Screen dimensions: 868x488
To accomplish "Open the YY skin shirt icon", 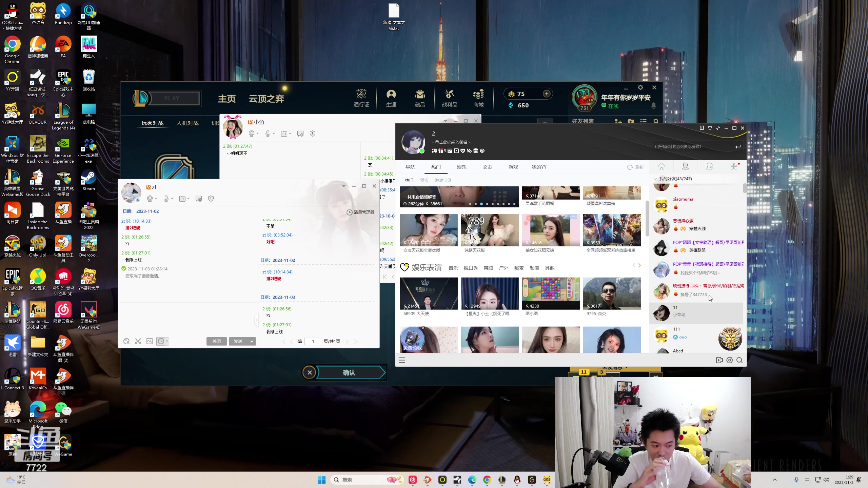I will (x=710, y=128).
